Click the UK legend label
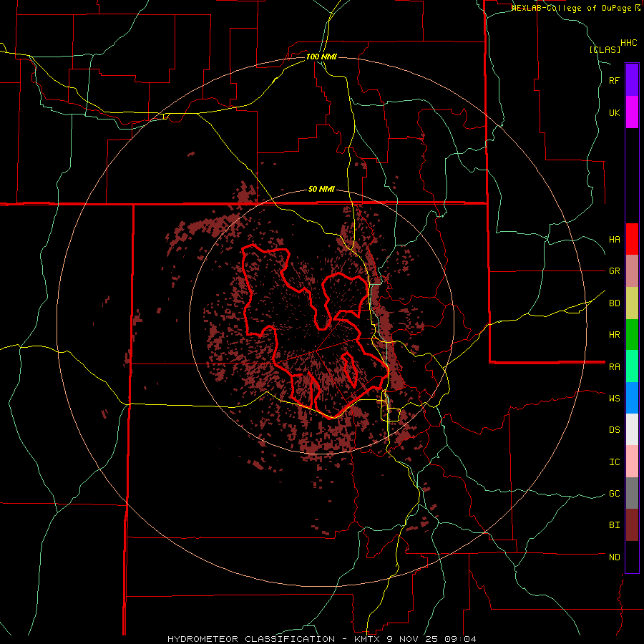This screenshot has width=644, height=644. click(614, 112)
